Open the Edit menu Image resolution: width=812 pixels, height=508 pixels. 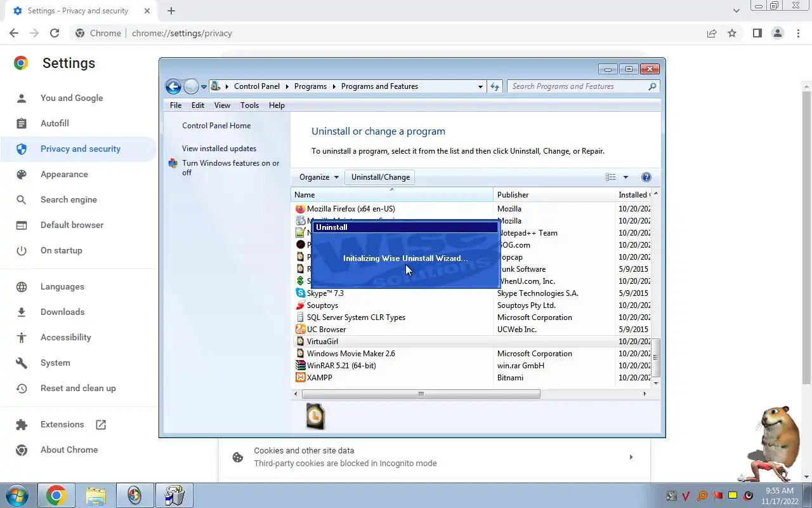198,105
